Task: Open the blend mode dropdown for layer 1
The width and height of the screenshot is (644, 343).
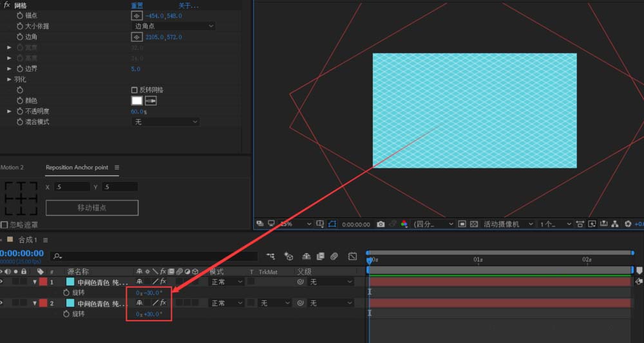Action: coord(227,282)
